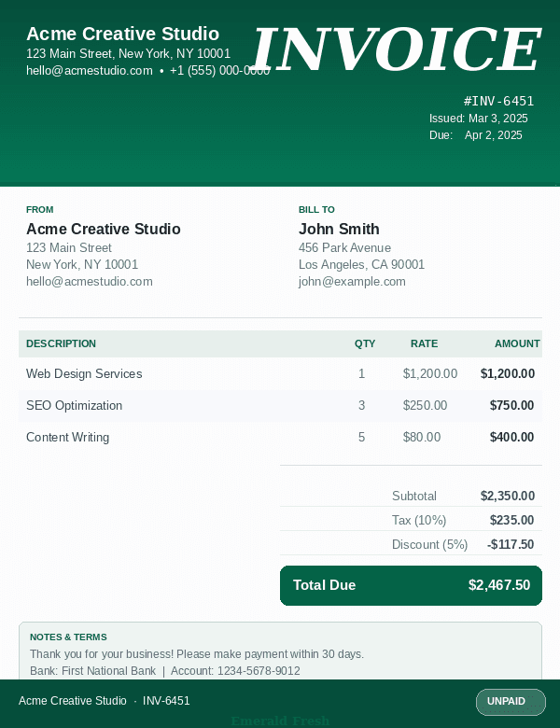Viewport: 560px width, 728px height.
Task: Click the Due: Apr 2, 2025 date
Action: 475,135
